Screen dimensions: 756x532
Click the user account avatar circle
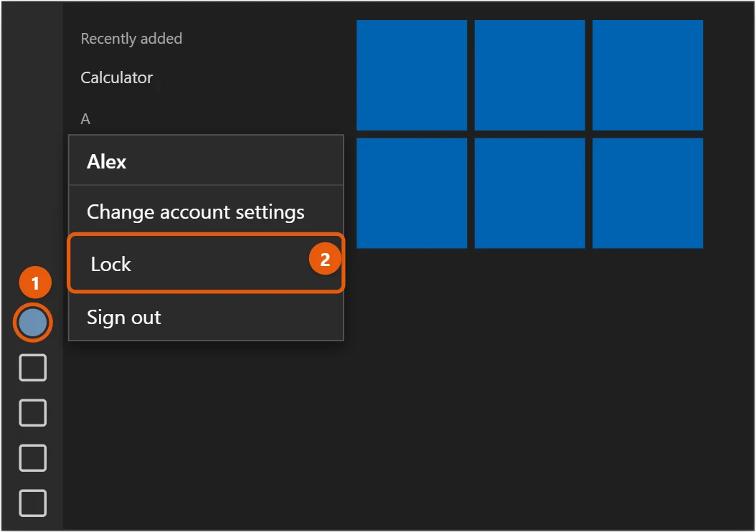coord(33,323)
